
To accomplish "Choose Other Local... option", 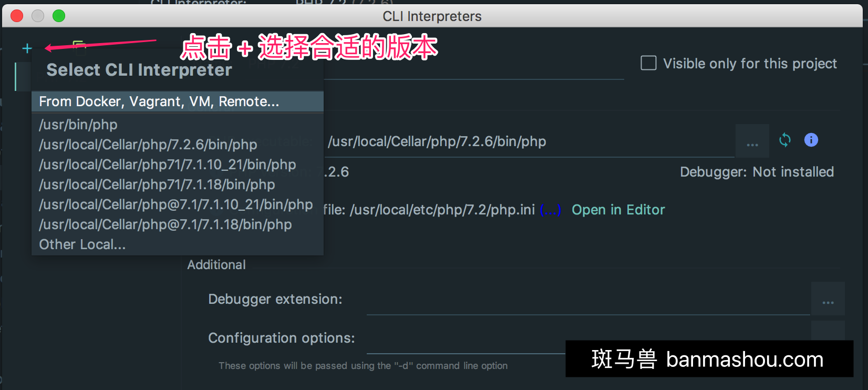I will pos(178,244).
